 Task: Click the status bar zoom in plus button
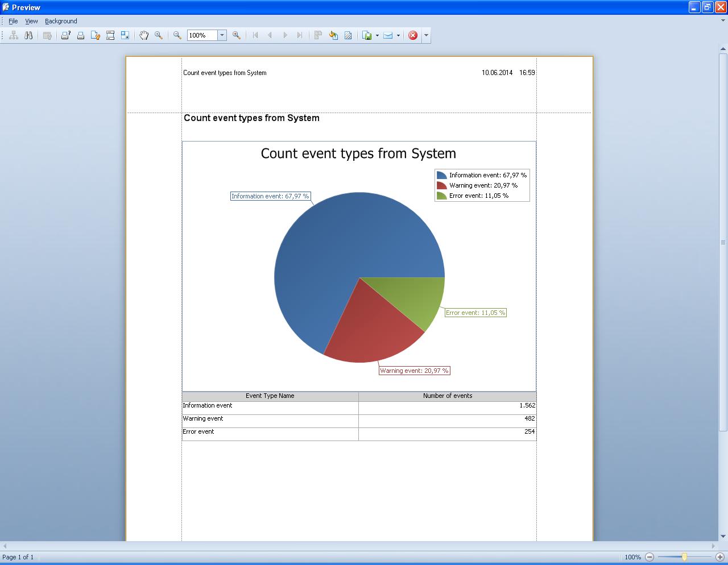(x=719, y=557)
